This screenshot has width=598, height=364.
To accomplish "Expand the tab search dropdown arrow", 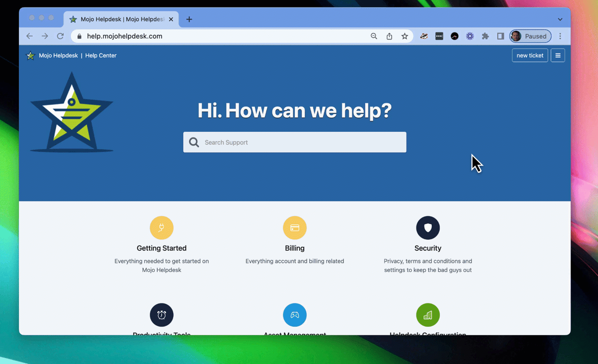I will coord(560,19).
